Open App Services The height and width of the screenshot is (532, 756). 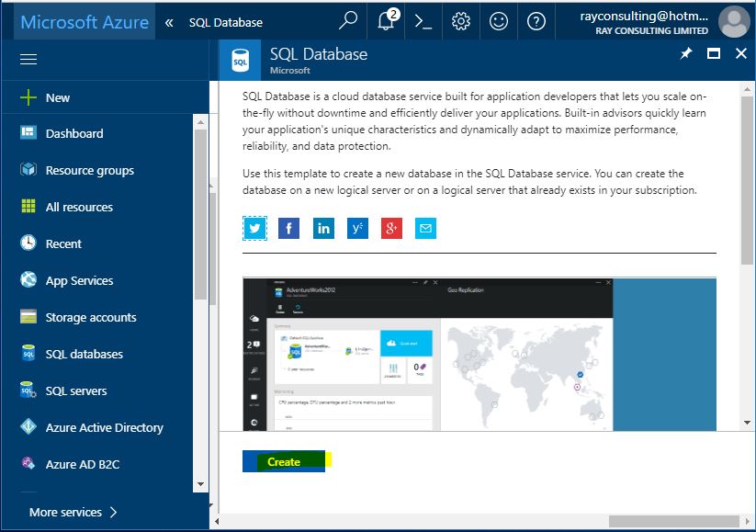pyautogui.click(x=79, y=281)
